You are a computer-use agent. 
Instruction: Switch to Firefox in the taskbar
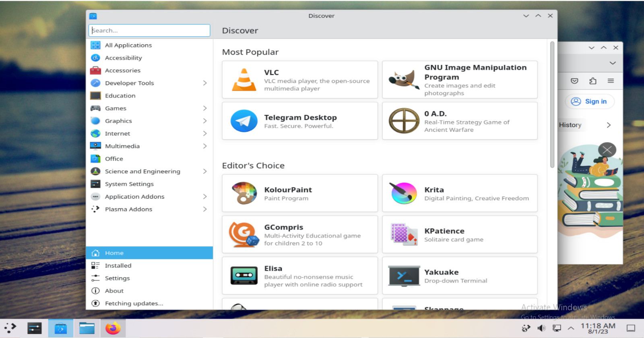coord(113,328)
